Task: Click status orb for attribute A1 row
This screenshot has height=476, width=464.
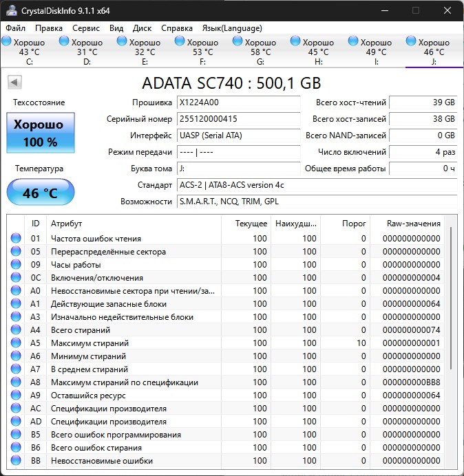Action: [x=16, y=303]
